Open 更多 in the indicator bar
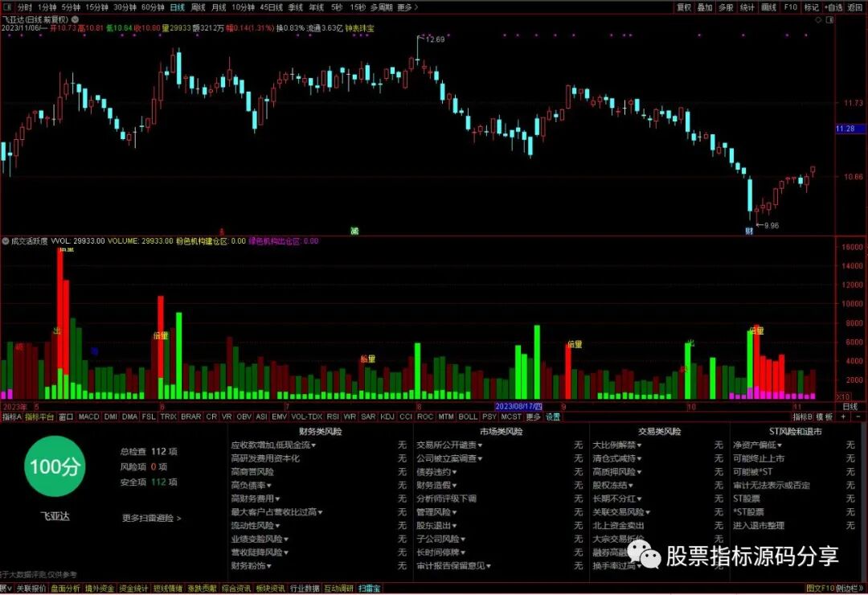The height and width of the screenshot is (595, 868). tap(533, 416)
